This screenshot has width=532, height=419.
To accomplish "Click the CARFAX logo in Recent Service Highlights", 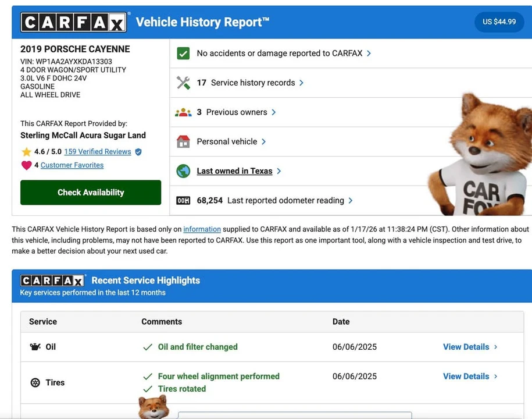I will pos(52,281).
